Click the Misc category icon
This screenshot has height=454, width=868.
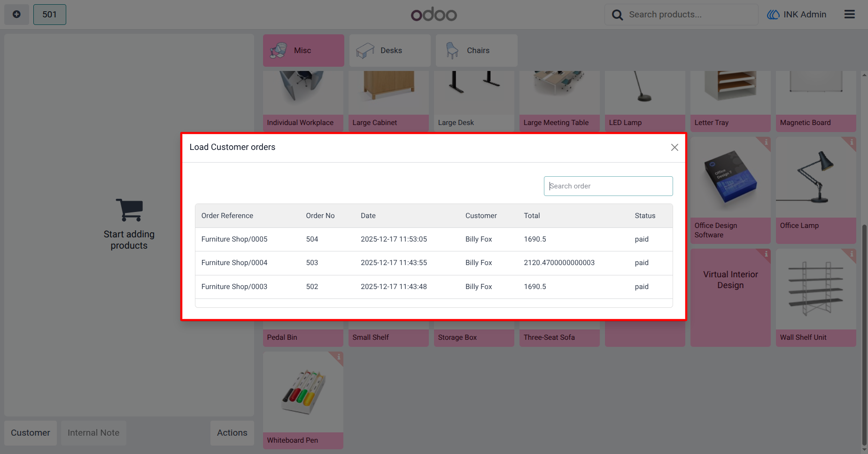(279, 50)
